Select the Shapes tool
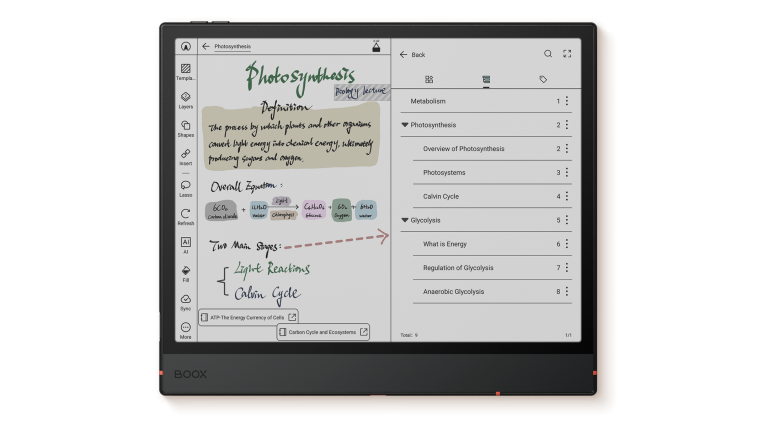Screen dimensions: 768x424 pos(185,127)
